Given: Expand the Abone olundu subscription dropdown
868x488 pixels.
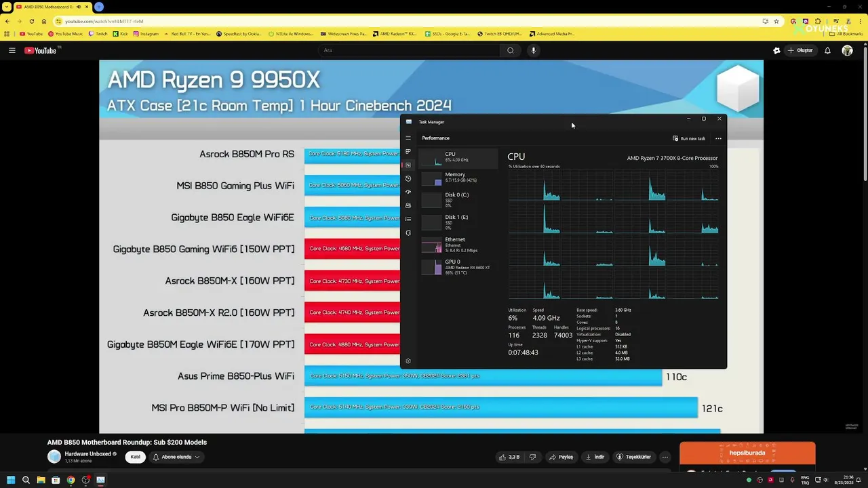Looking at the screenshot, I should coord(176,457).
